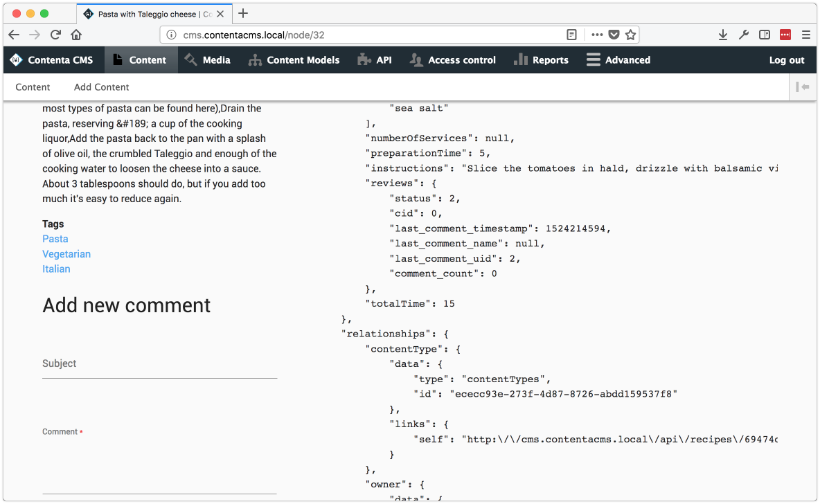The height and width of the screenshot is (504, 820).
Task: Open the browser home page
Action: 76,35
